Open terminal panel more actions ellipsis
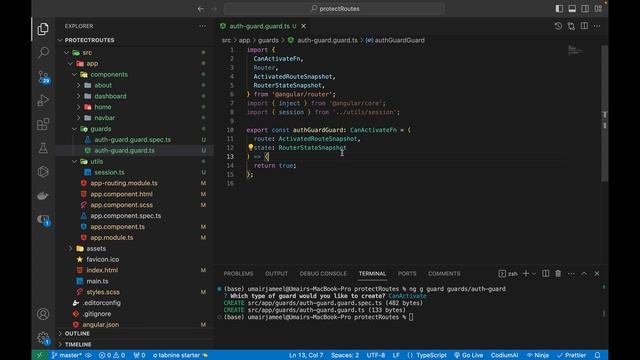640x360 pixels. [x=571, y=273]
